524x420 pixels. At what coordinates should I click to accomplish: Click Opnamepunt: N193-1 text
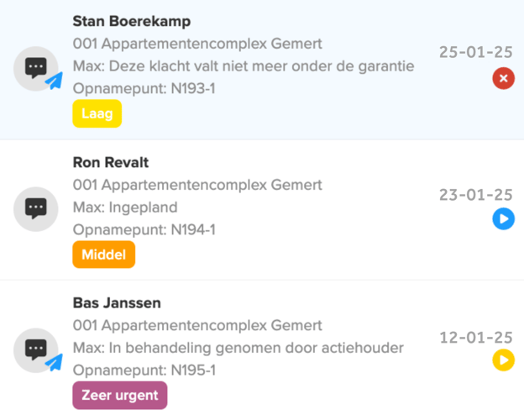(144, 87)
